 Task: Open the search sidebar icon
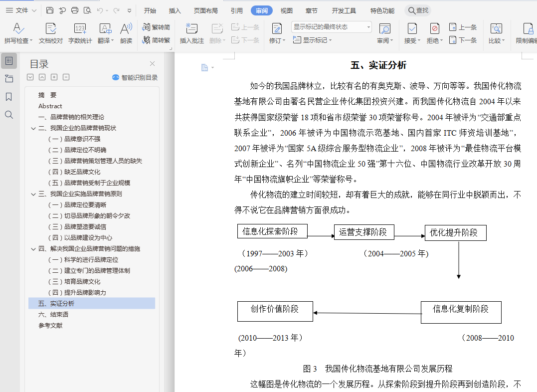click(9, 115)
